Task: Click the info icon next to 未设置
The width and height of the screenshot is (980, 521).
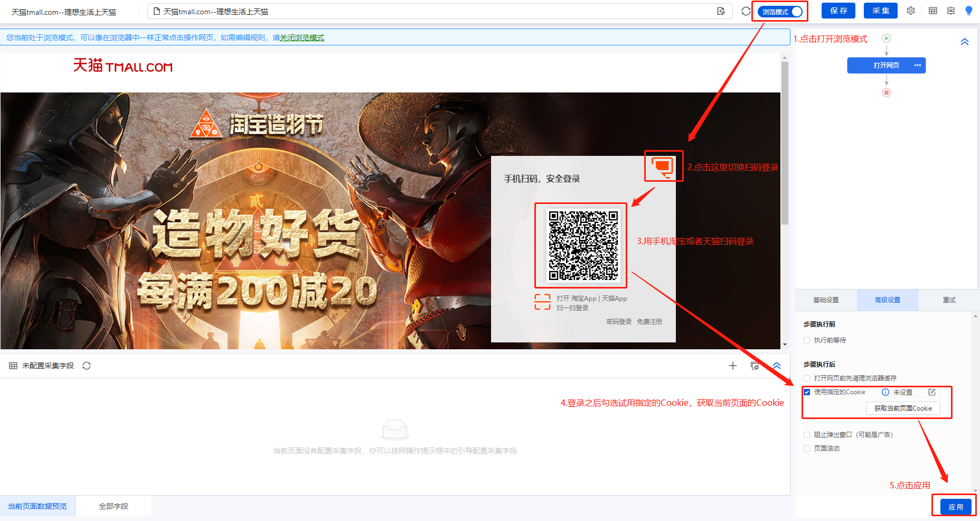Action: tap(885, 392)
